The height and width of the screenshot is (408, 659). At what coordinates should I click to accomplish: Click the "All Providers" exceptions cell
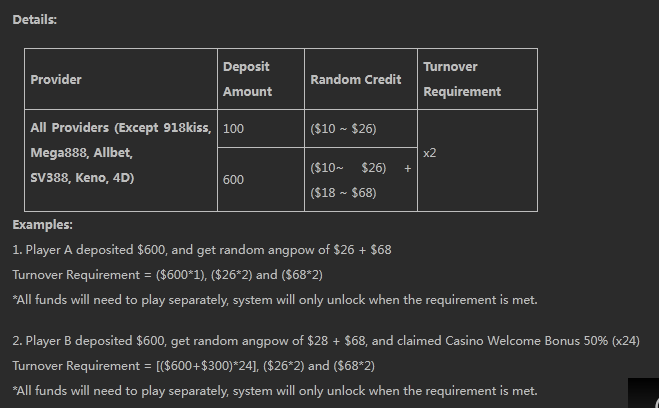point(120,153)
